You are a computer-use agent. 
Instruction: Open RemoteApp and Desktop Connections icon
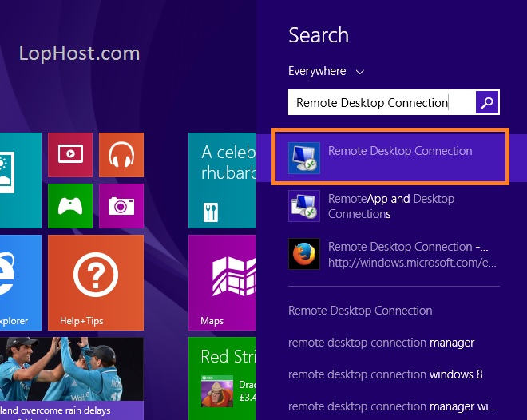coord(304,206)
